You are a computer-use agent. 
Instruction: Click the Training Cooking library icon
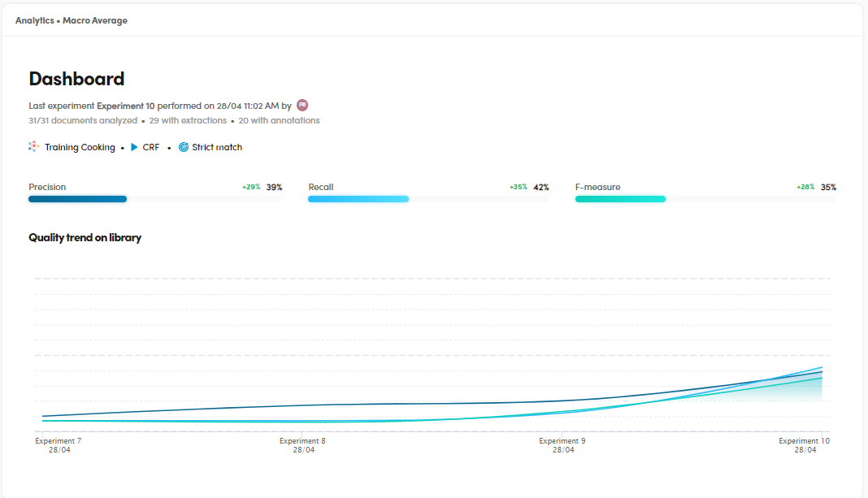point(33,147)
